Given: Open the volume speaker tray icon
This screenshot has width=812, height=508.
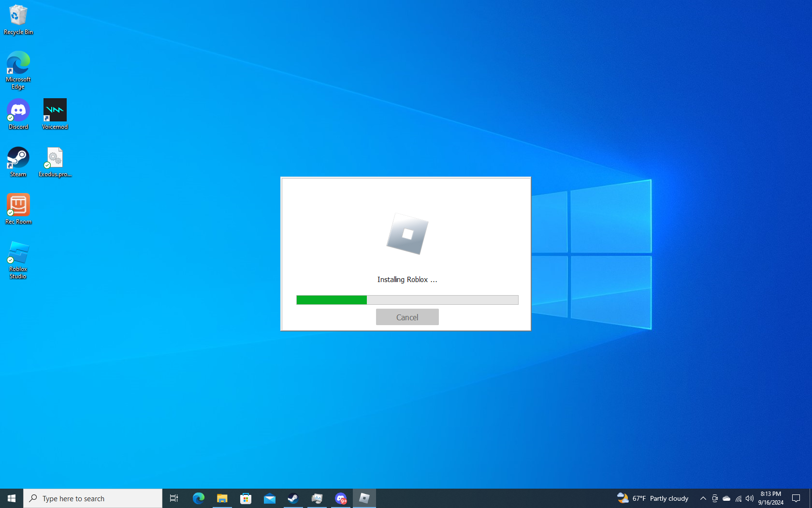Looking at the screenshot, I should point(750,498).
